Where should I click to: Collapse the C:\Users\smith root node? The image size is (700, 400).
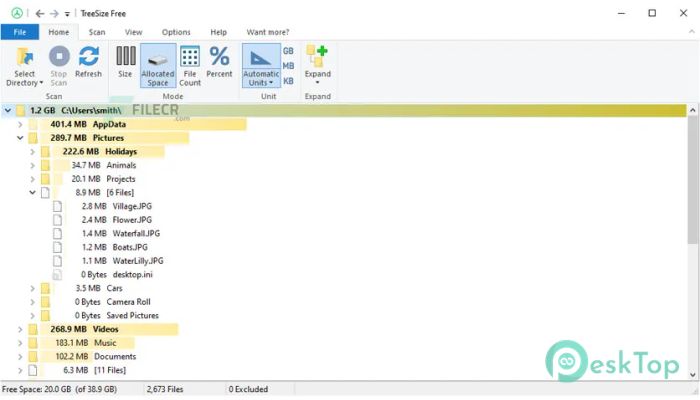[8, 110]
